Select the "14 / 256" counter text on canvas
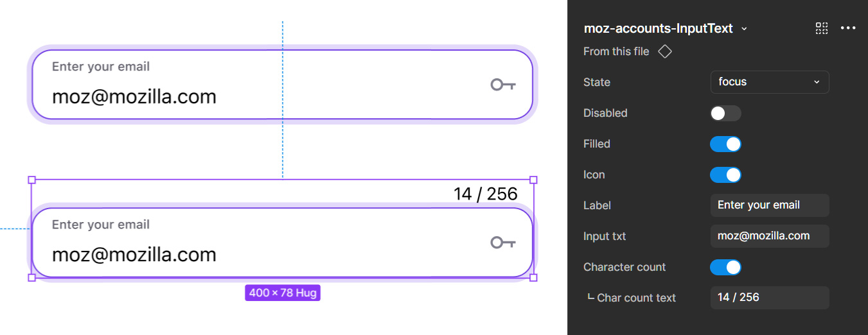Viewport: 868px width, 335px height. tap(485, 194)
